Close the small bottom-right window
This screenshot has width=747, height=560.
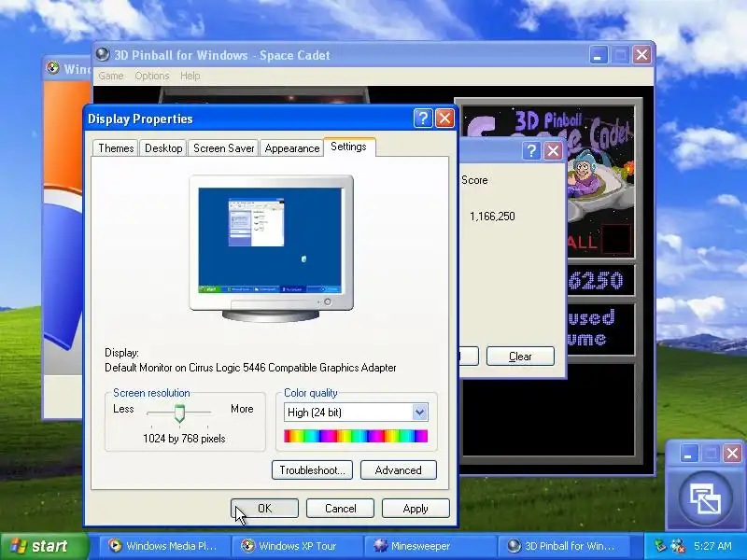pyautogui.click(x=733, y=454)
